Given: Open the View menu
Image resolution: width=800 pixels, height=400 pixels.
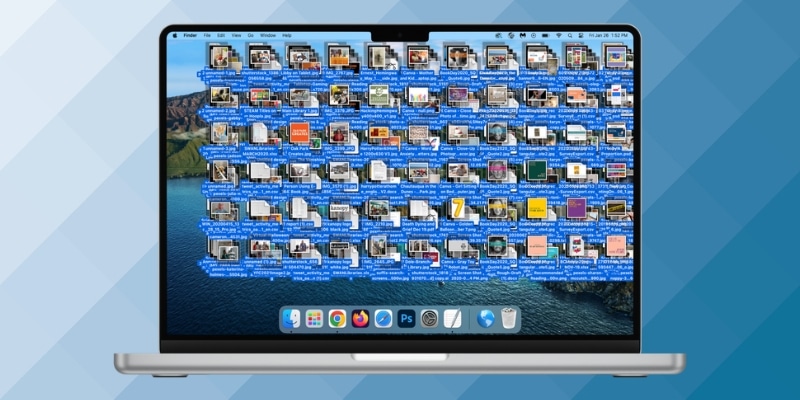Looking at the screenshot, I should click(236, 36).
